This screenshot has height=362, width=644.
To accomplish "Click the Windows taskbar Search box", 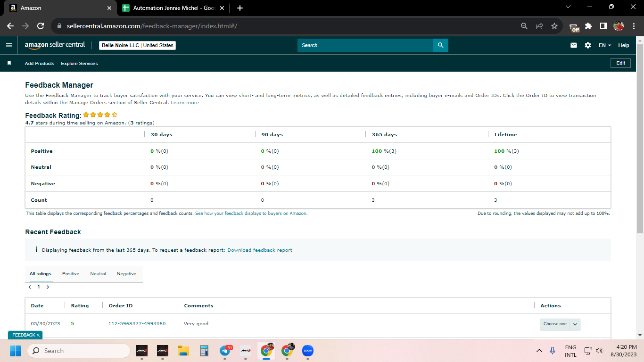I will (x=78, y=351).
